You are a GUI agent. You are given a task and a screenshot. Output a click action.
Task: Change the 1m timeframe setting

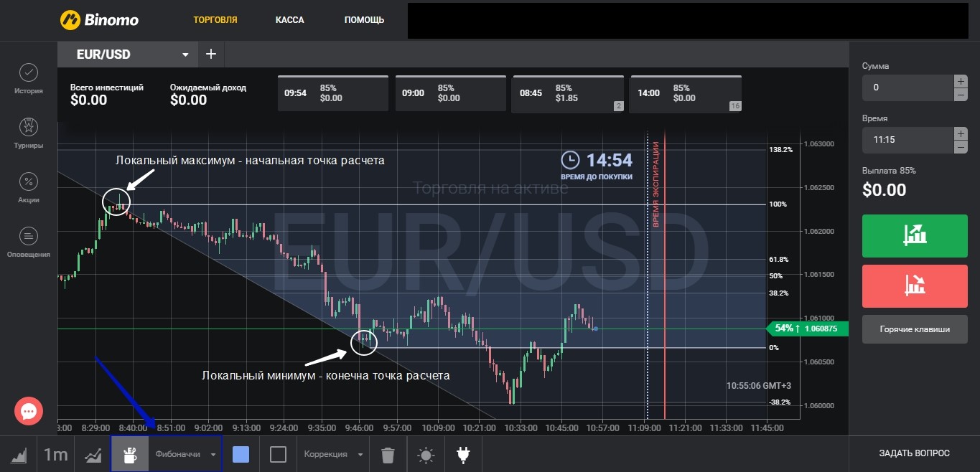click(x=55, y=454)
